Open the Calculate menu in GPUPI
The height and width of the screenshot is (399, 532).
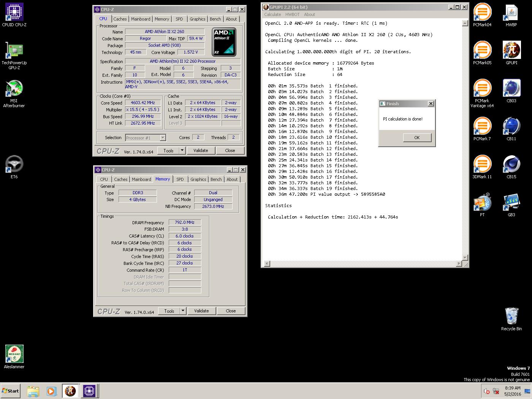[x=272, y=14]
